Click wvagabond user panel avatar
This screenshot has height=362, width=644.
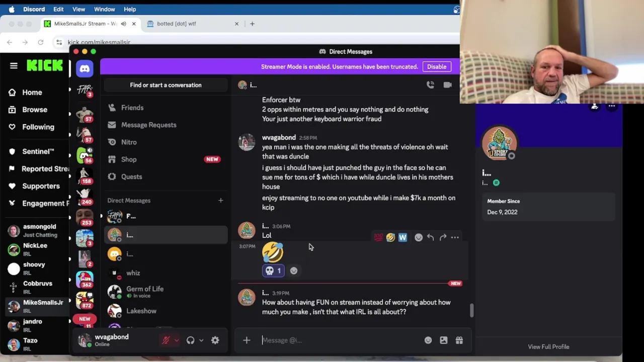[x=85, y=340]
